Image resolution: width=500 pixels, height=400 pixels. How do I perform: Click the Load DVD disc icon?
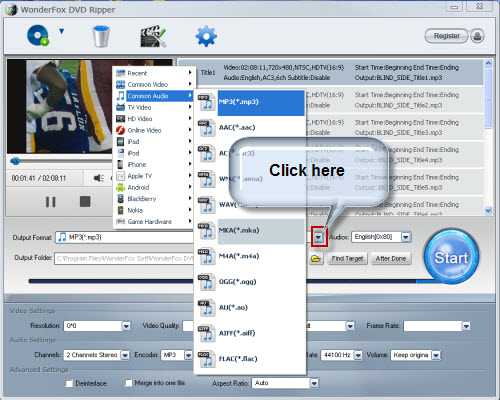pyautogui.click(x=38, y=35)
